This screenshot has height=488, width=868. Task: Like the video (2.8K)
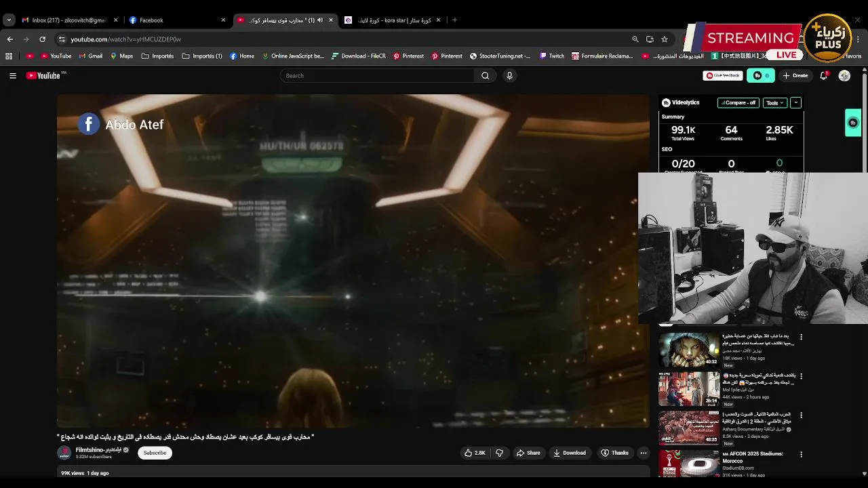tap(475, 453)
